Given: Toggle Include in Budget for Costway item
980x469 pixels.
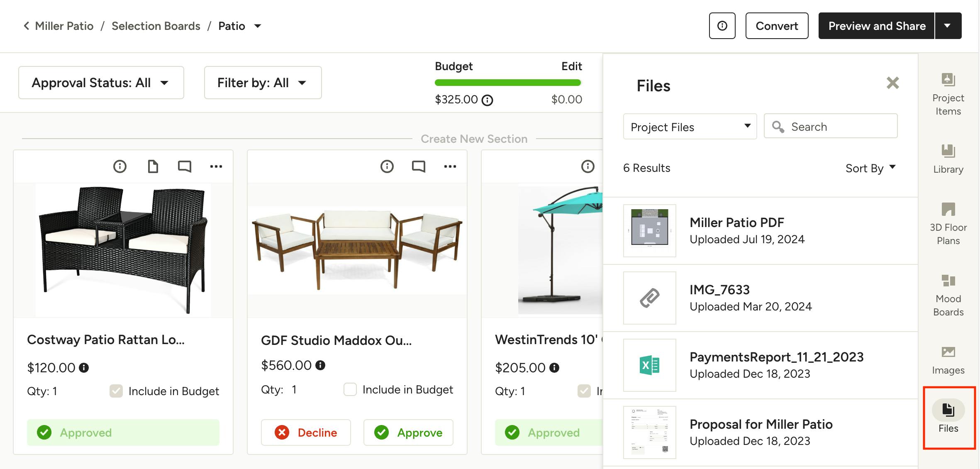Looking at the screenshot, I should click(116, 391).
